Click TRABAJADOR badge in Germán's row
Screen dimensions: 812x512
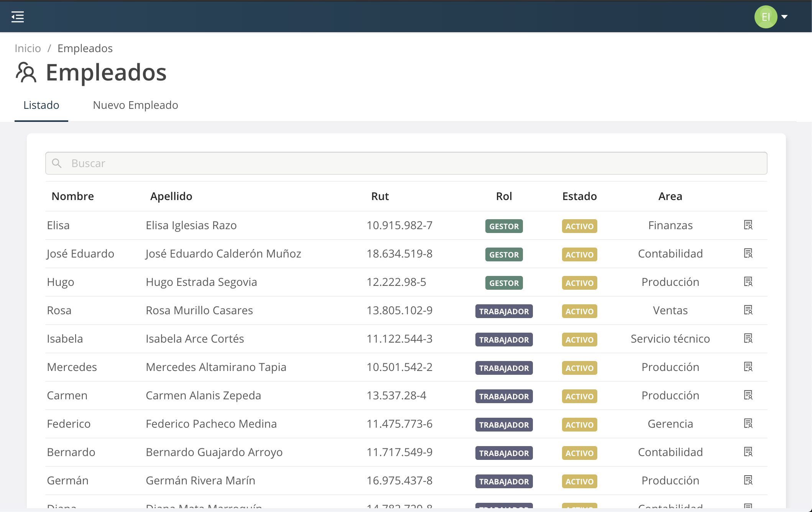point(504,481)
